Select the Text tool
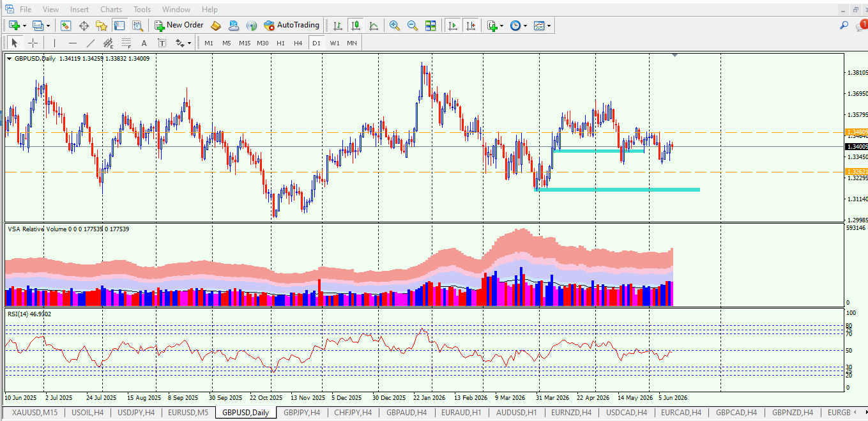 point(144,43)
